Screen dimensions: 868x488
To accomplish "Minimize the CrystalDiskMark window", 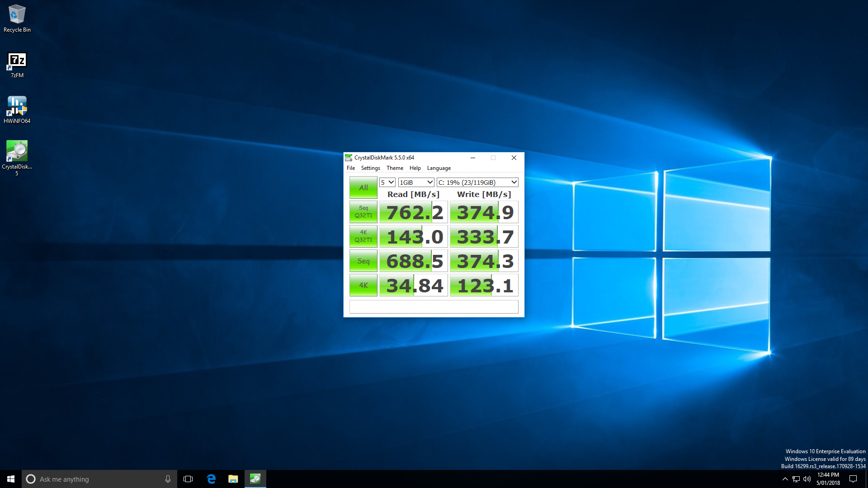I will [x=473, y=158].
